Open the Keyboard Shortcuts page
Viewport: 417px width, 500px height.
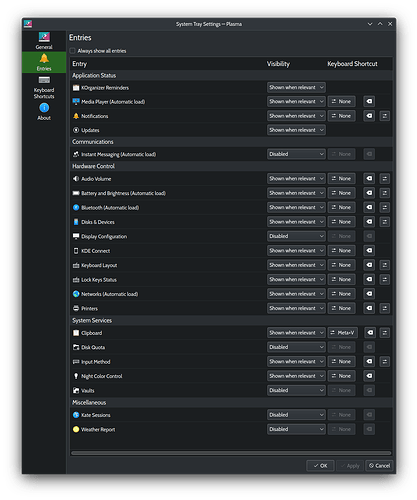(x=44, y=88)
